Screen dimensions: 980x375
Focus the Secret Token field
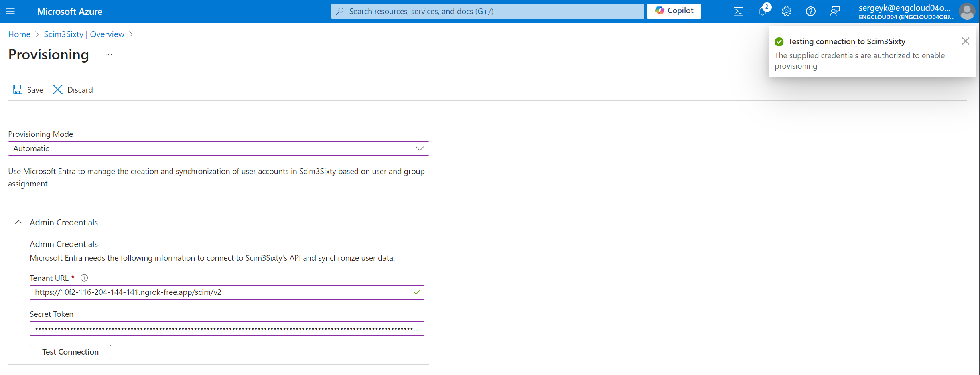[x=221, y=328]
